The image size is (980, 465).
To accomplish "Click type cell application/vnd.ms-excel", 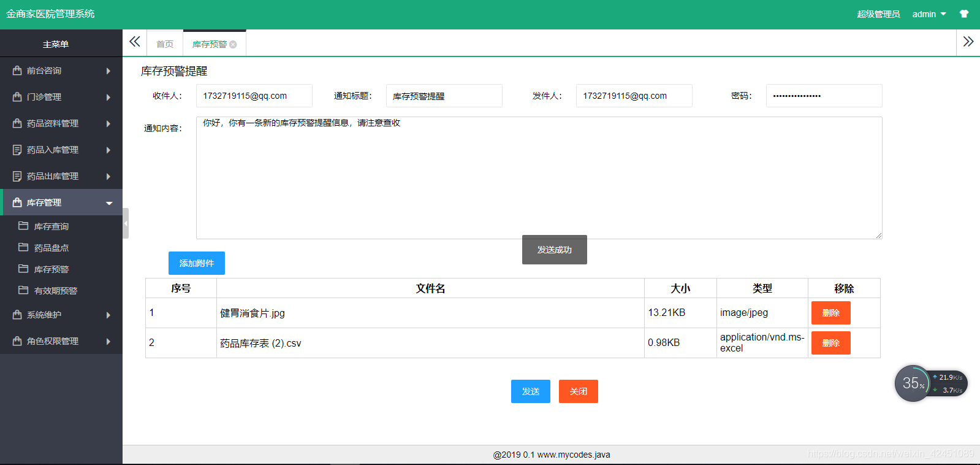I will 762,342.
